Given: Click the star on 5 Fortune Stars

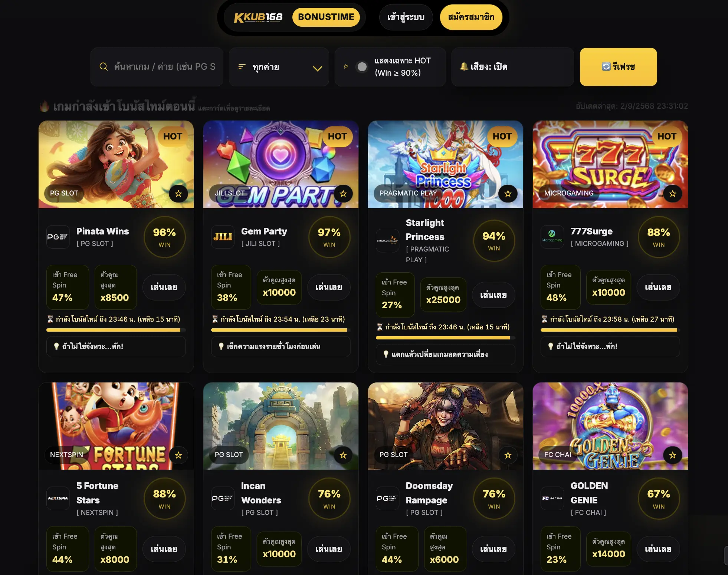Looking at the screenshot, I should pos(178,455).
